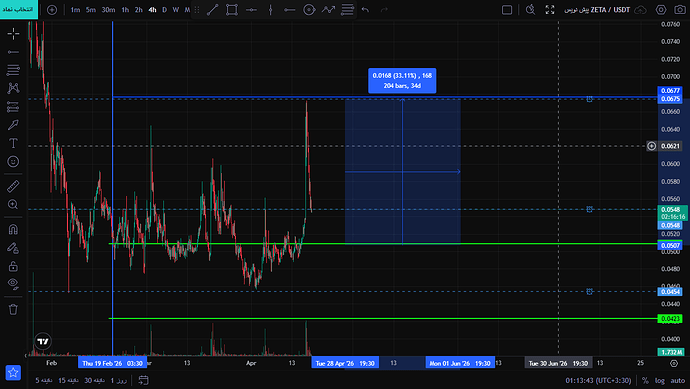690x389 pixels.
Task: Open chart settings gear in top bar
Action: 661,10
